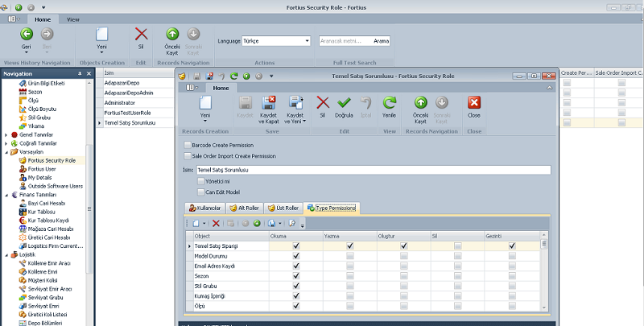Uncheck Yazma for Temel Satış Siparişi

click(350, 246)
